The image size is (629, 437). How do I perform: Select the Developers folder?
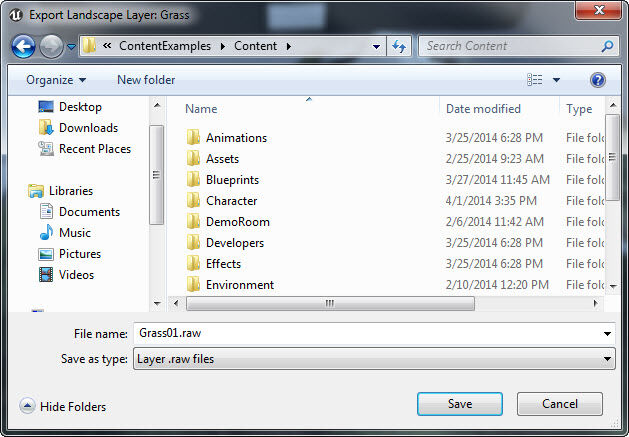(x=235, y=243)
